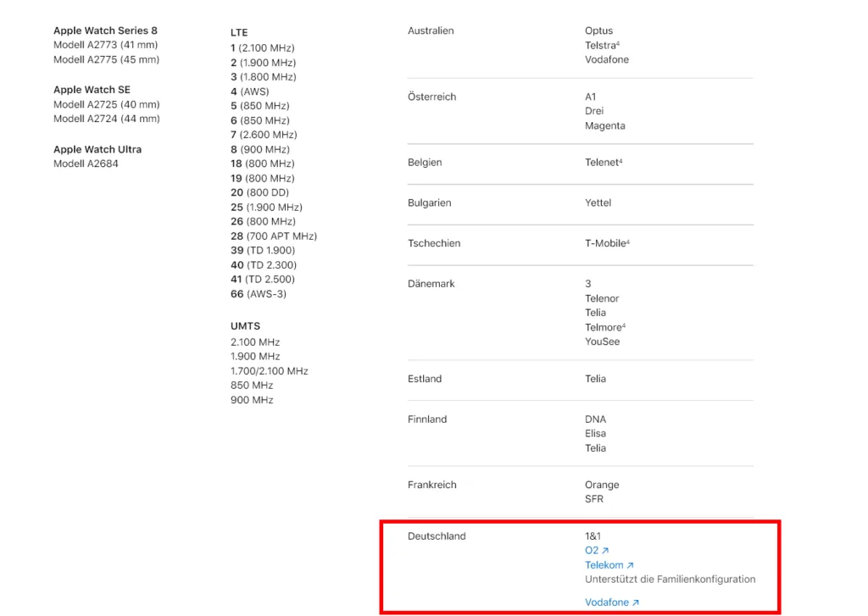Click the 1&1 carrier entry
This screenshot has height=616, width=868.
[593, 536]
